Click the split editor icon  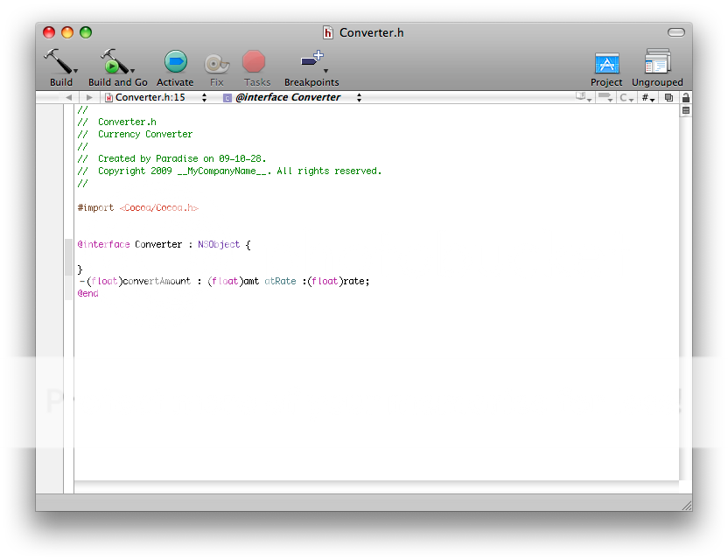coord(686,110)
